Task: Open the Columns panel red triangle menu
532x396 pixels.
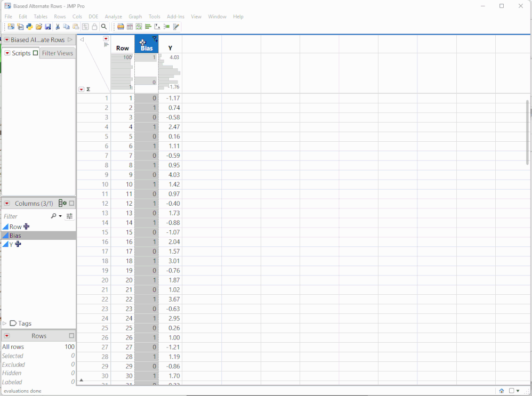Action: pyautogui.click(x=6, y=203)
